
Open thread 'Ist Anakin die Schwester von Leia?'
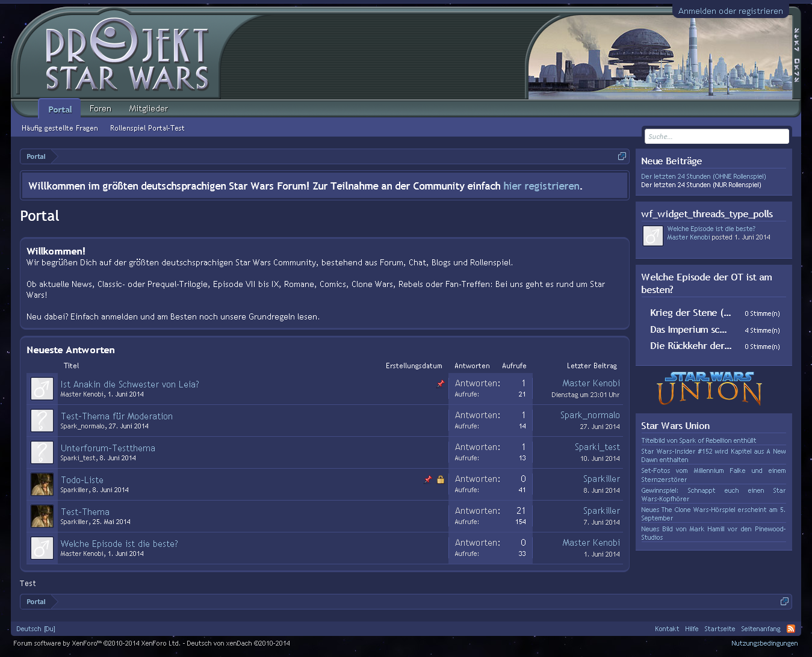[129, 384]
